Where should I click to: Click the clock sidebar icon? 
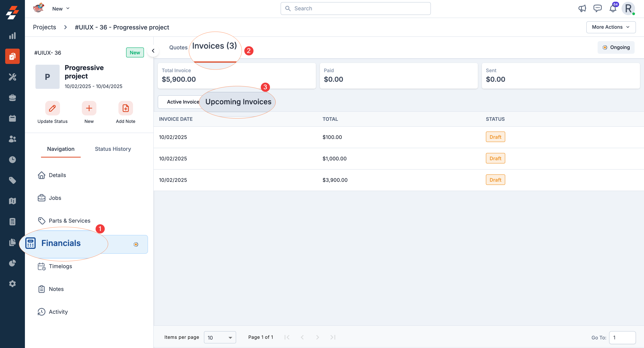[12, 159]
